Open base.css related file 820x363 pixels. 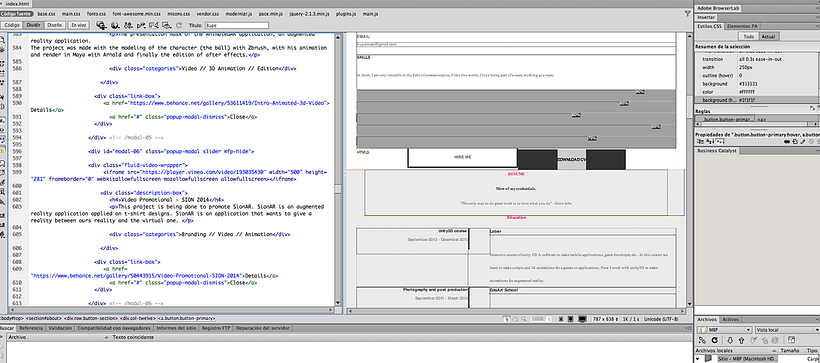[x=47, y=13]
